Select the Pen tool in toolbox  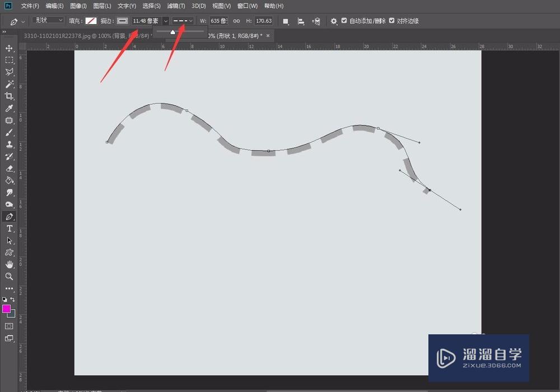click(x=10, y=216)
